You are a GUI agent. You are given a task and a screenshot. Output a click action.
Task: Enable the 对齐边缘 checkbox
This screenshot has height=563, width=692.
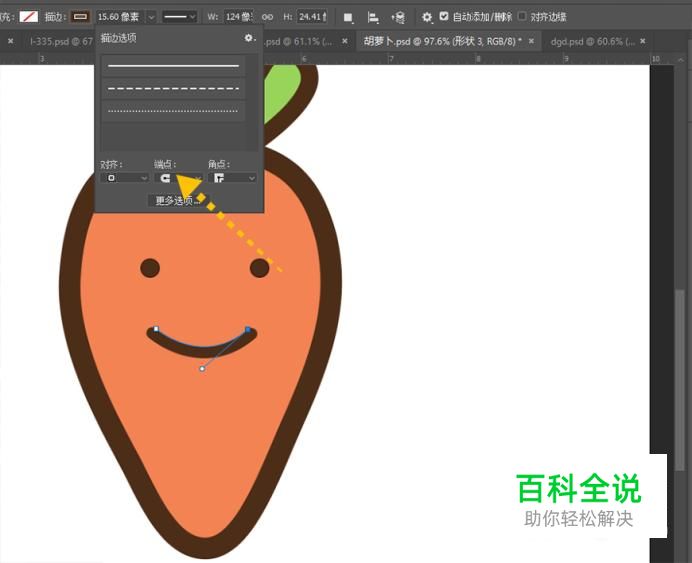pos(521,16)
